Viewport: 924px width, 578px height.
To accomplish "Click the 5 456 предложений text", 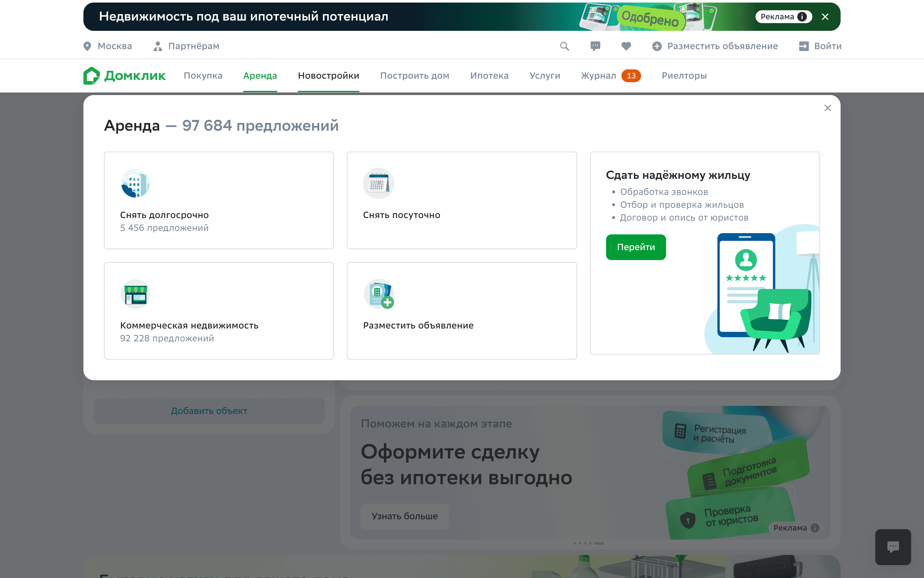I will 164,228.
